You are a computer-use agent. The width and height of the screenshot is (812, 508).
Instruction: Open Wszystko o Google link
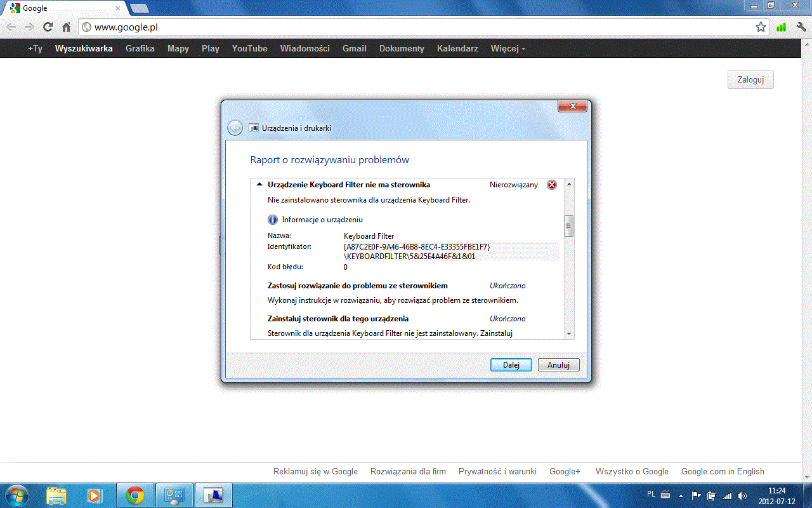(x=632, y=472)
